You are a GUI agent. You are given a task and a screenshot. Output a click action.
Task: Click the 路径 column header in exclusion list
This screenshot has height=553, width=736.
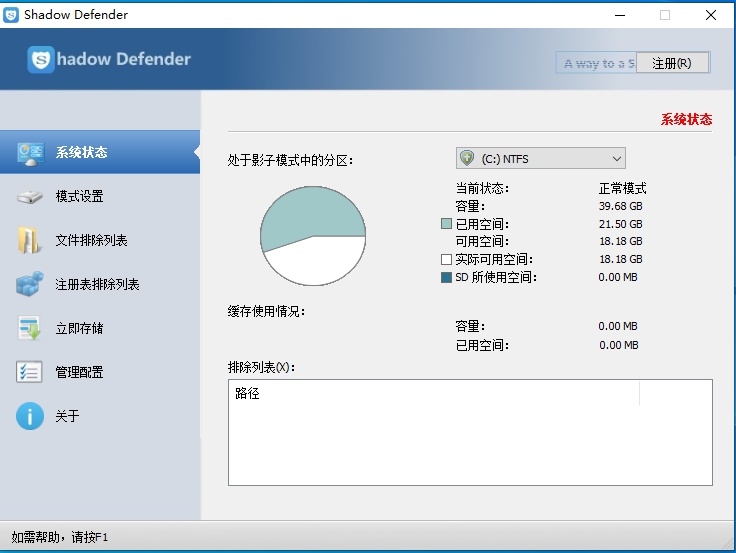[434, 393]
